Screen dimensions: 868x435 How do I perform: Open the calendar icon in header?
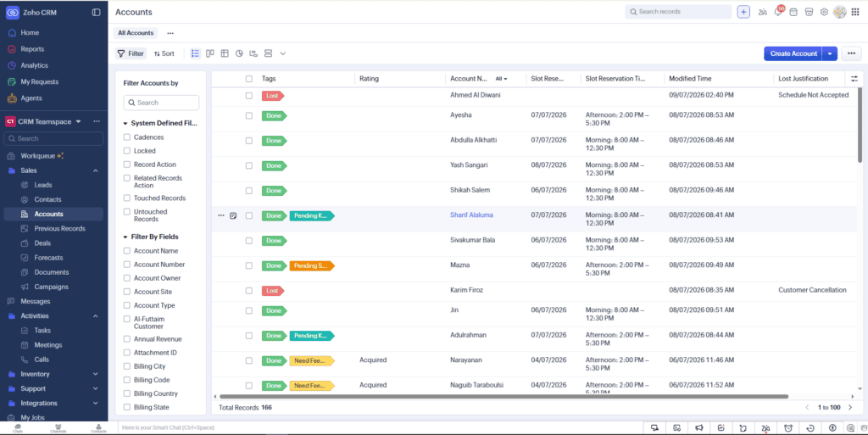pyautogui.click(x=793, y=12)
